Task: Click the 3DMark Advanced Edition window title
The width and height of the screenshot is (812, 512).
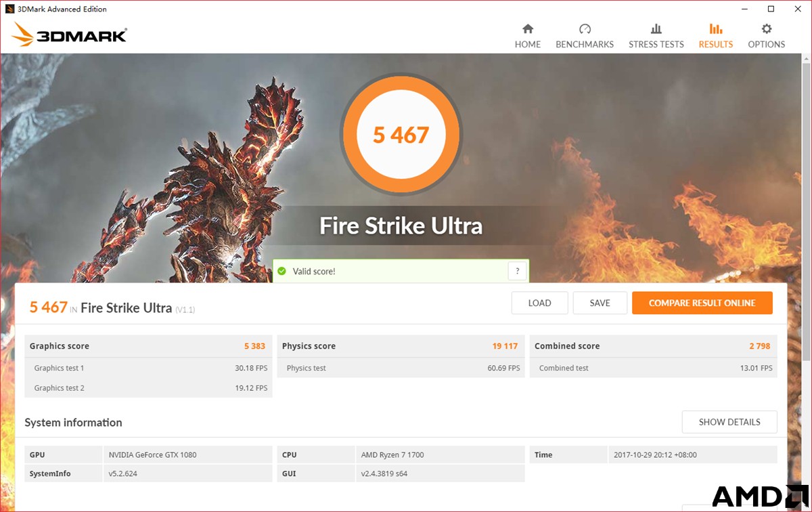Action: pos(62,9)
